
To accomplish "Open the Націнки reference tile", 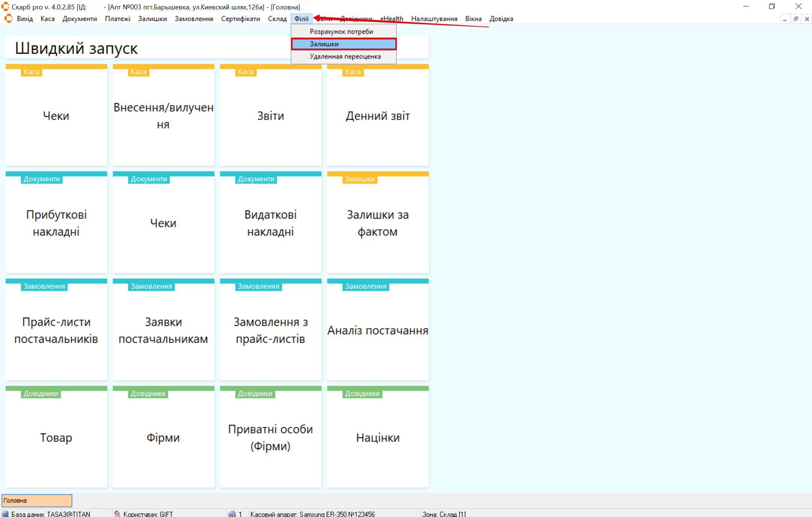I will pyautogui.click(x=378, y=438).
